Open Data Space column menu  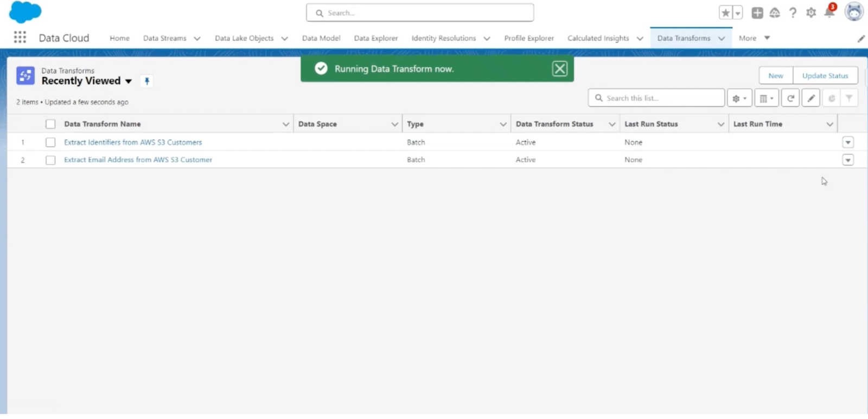pyautogui.click(x=395, y=124)
